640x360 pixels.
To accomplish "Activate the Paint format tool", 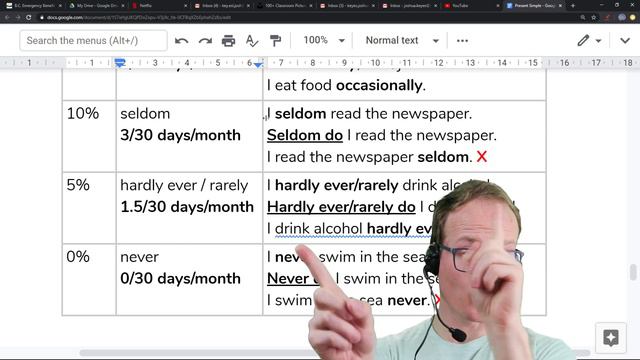I will coord(276,40).
